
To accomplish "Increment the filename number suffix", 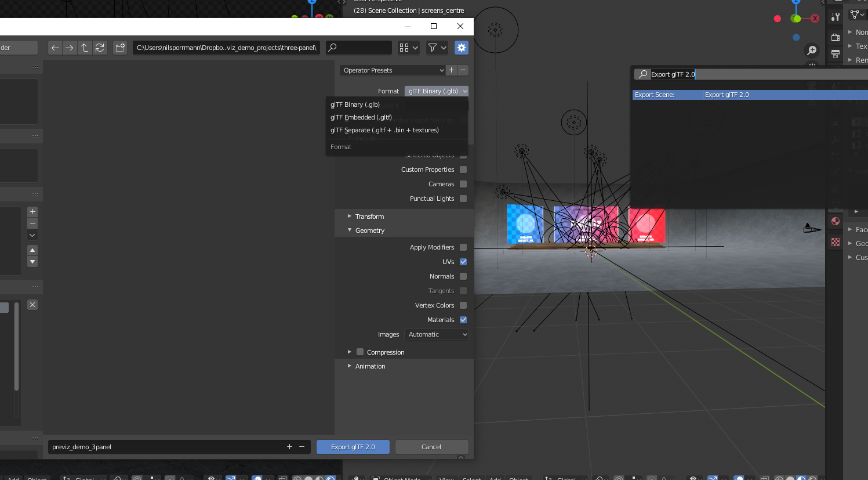I will coord(289,447).
